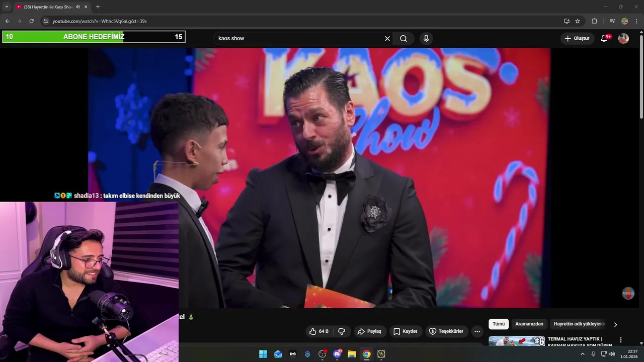Open Windows Start menu
This screenshot has width=644, height=362.
pyautogui.click(x=263, y=354)
